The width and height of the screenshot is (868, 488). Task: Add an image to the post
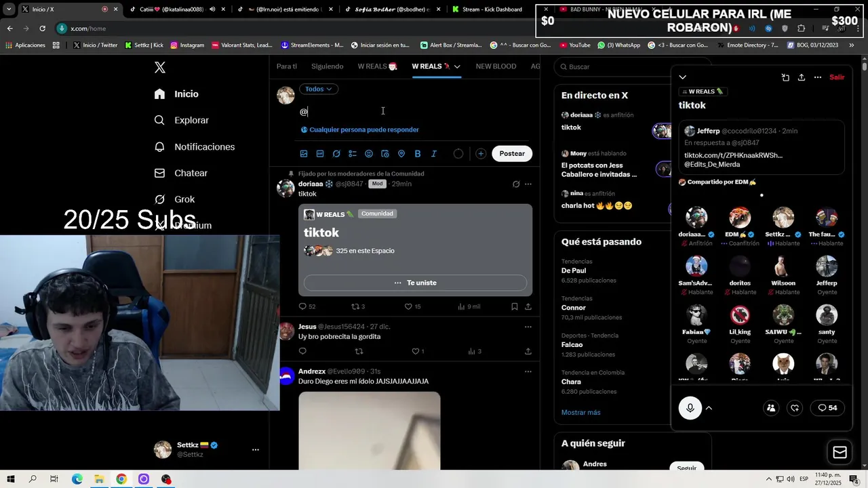304,154
